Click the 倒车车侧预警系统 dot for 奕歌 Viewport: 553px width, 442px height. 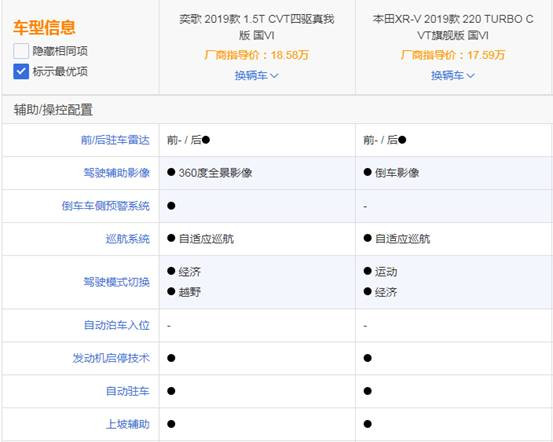tap(171, 206)
